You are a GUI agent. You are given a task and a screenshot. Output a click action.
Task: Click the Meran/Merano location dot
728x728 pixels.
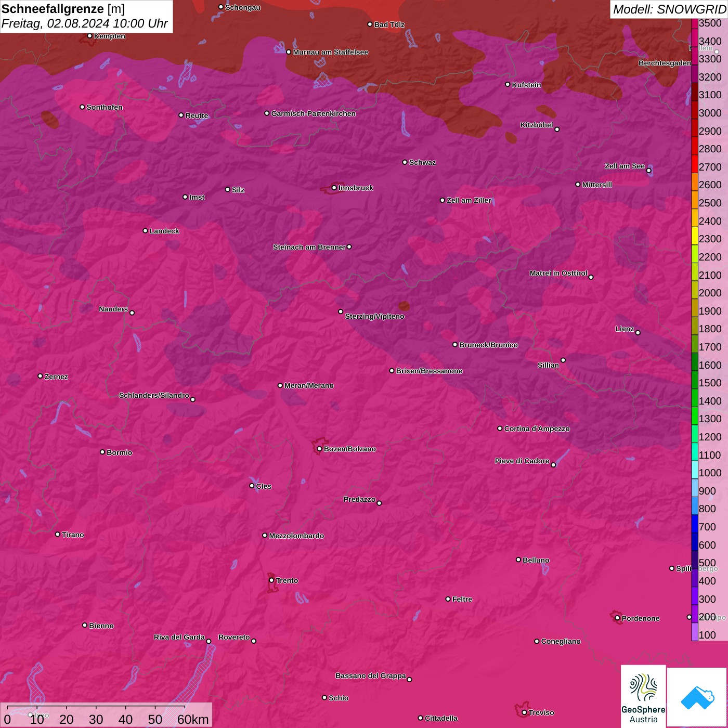point(280,385)
